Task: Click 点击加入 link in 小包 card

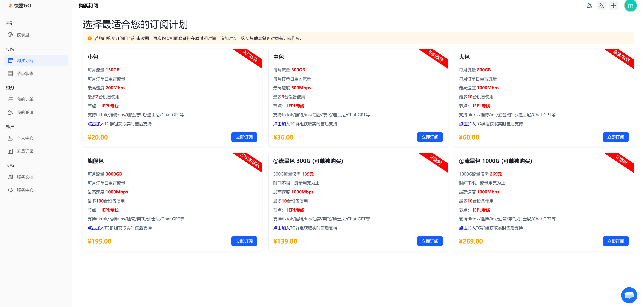Action: [96, 124]
